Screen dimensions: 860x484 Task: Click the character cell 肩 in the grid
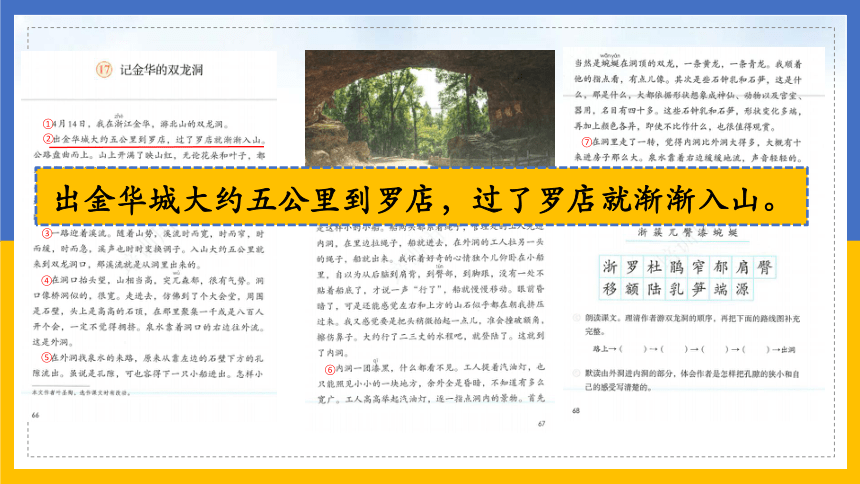click(742, 267)
